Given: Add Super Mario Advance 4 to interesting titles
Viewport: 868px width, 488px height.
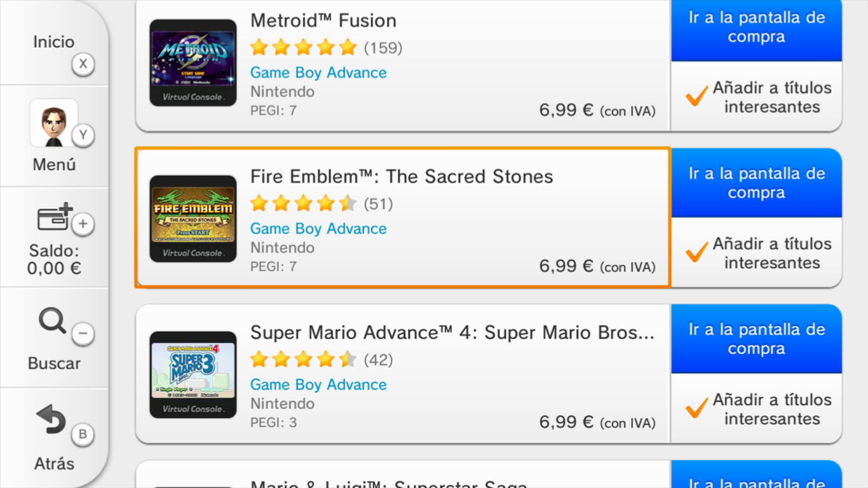Looking at the screenshot, I should [757, 409].
